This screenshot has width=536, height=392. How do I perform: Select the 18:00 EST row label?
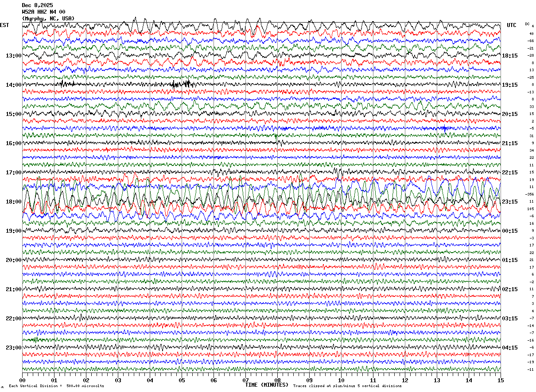point(14,202)
